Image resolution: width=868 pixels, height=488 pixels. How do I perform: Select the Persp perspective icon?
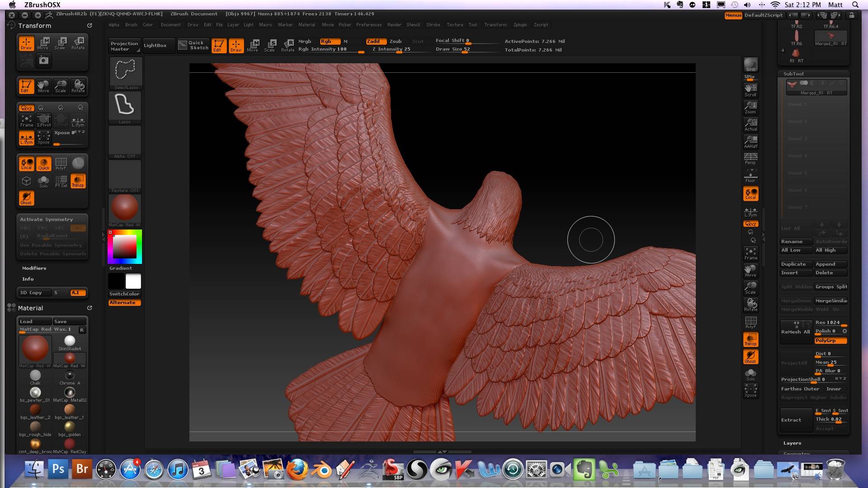750,159
